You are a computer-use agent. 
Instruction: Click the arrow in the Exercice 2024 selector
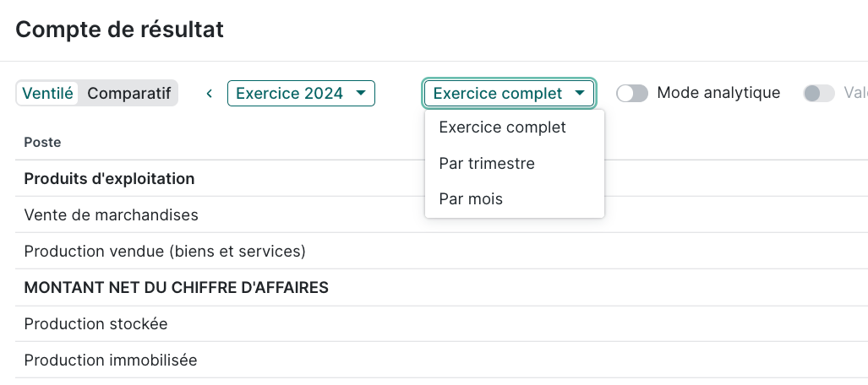(361, 93)
